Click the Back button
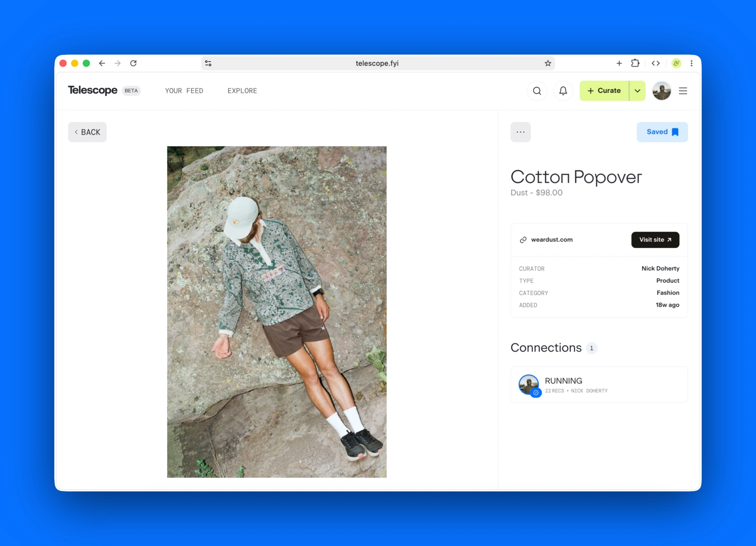Viewport: 756px width, 546px height. [87, 132]
